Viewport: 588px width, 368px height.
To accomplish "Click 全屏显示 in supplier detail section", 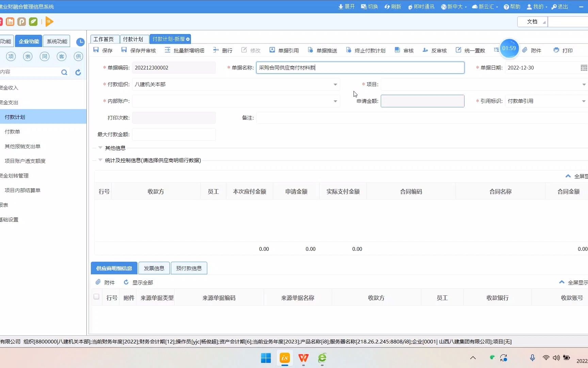I will pyautogui.click(x=573, y=282).
